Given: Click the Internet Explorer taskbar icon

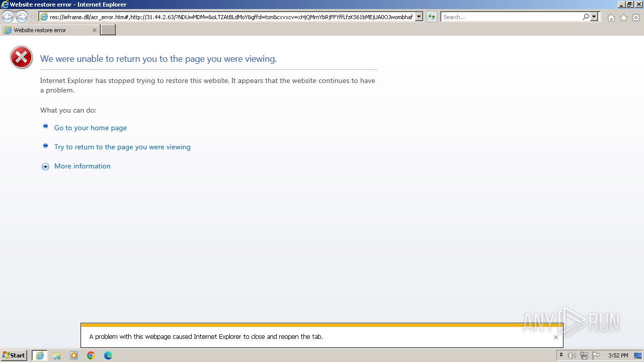Looking at the screenshot, I should pos(40,355).
